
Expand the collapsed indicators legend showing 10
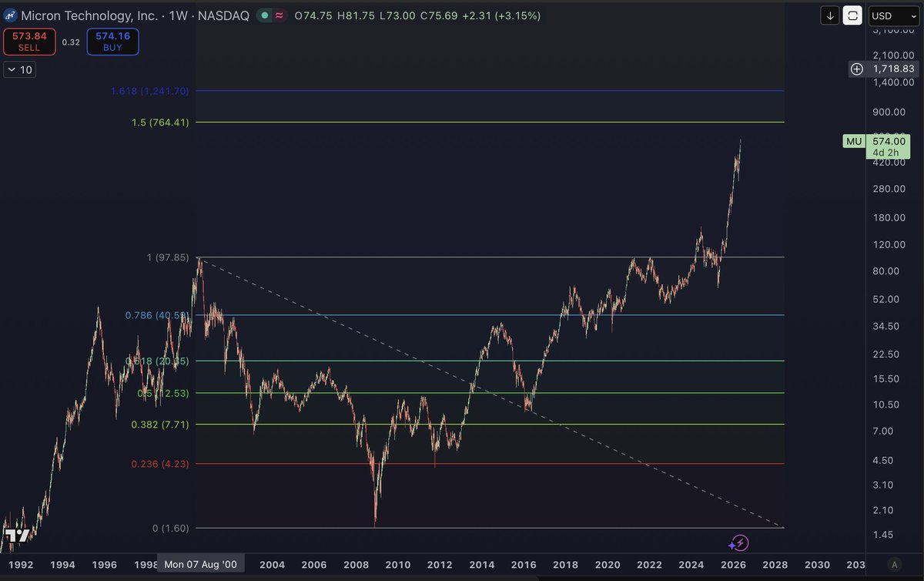pyautogui.click(x=19, y=69)
